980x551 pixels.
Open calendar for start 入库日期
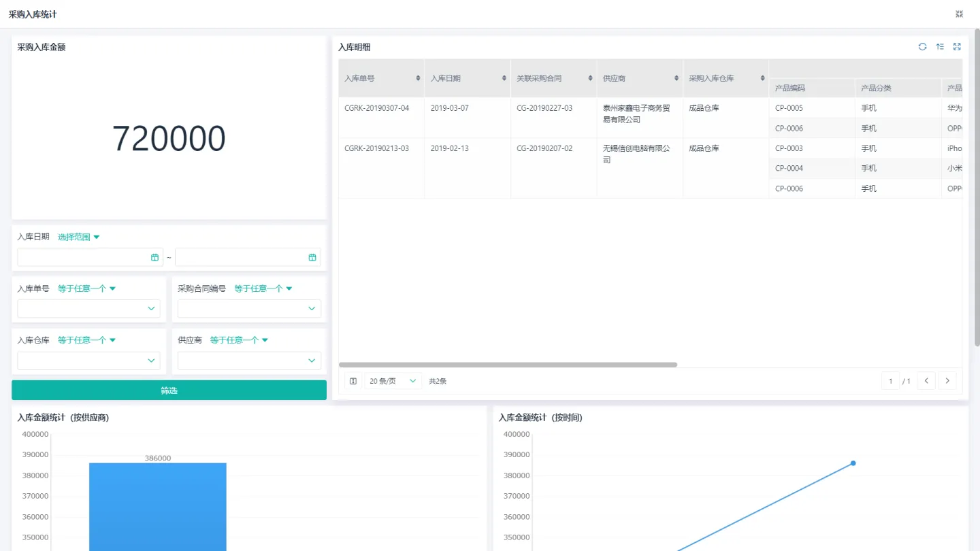point(154,257)
